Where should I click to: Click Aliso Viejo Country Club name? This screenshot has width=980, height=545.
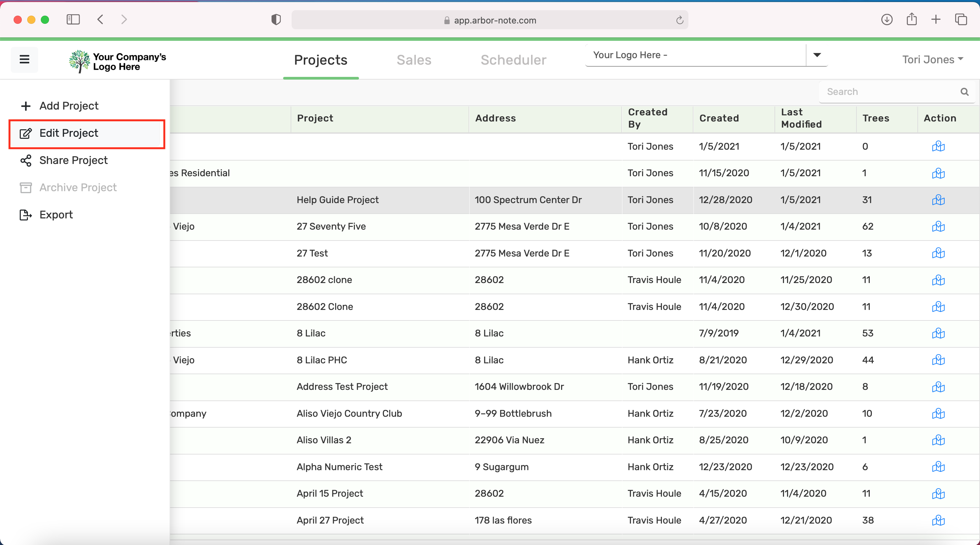[x=349, y=413]
